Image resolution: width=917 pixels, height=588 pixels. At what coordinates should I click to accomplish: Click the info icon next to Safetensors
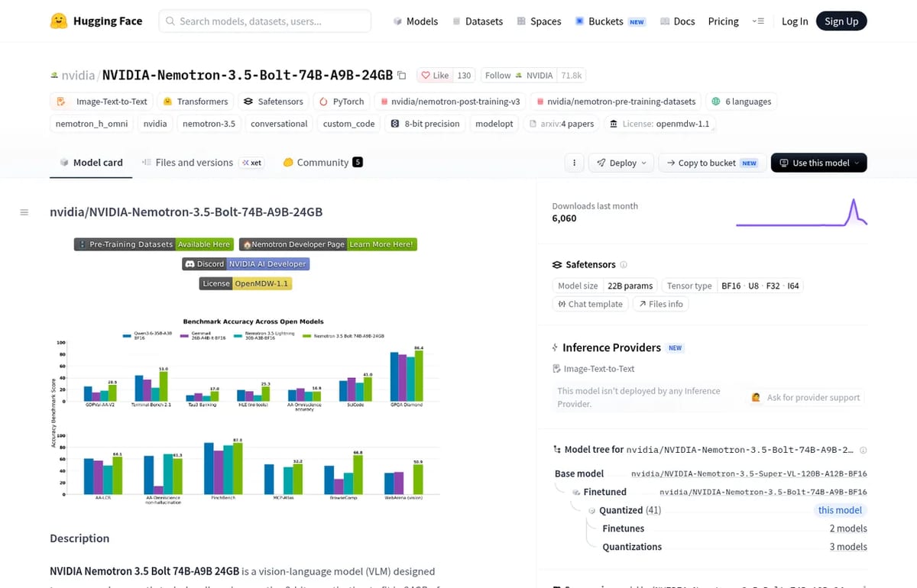click(x=624, y=265)
